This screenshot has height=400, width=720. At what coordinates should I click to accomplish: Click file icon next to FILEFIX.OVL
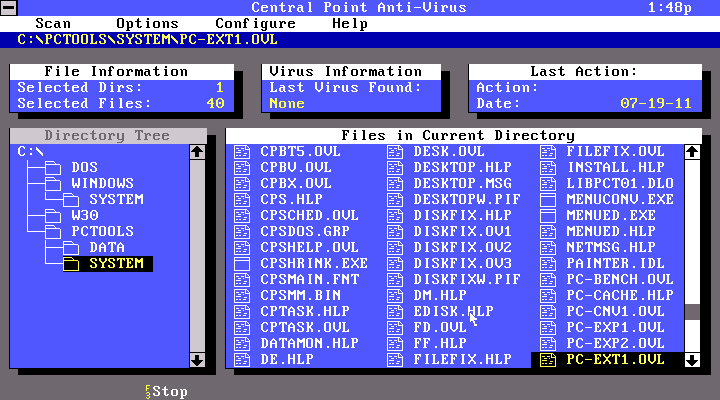[548, 152]
